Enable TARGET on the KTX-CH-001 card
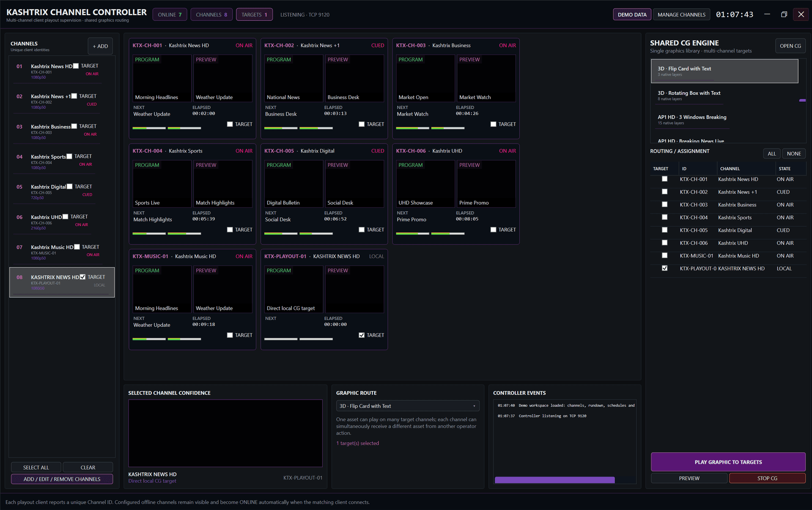Screen dimensions: 812x510 click(x=230, y=124)
